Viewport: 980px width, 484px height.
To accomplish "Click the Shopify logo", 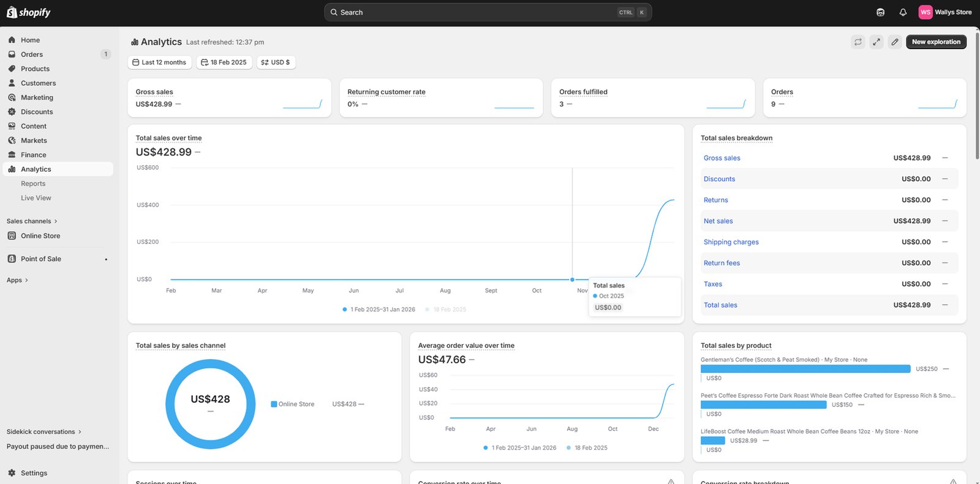I will tap(29, 12).
